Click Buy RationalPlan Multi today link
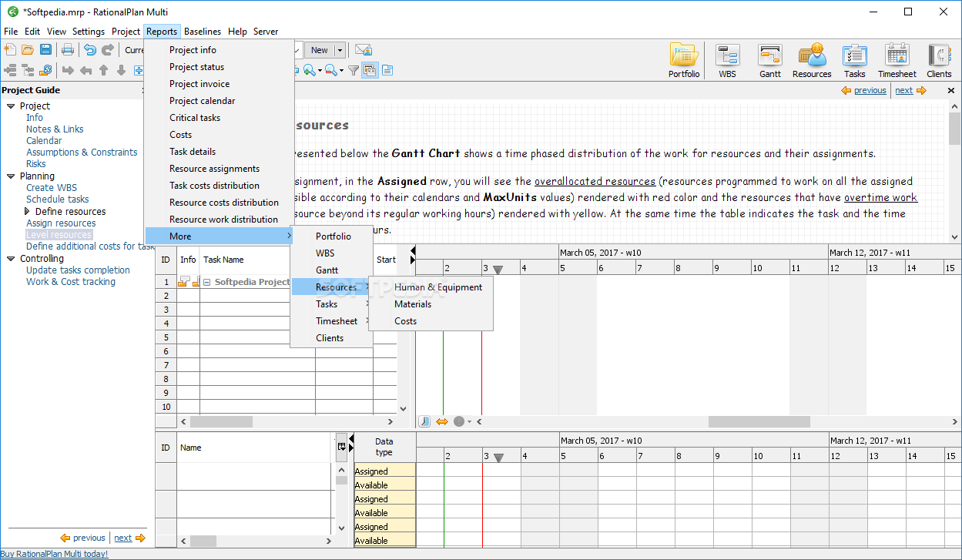The image size is (962, 560). 54,554
